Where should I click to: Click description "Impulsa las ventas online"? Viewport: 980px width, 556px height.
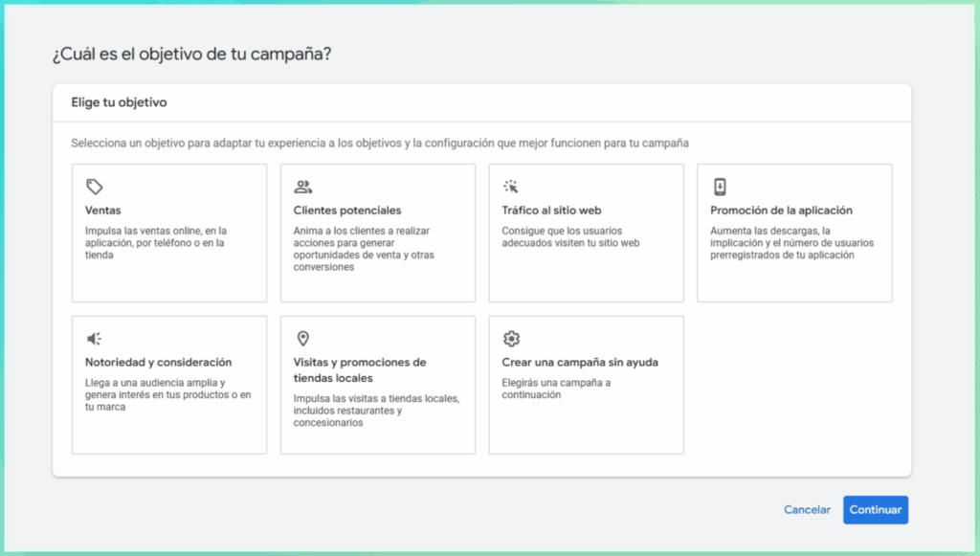point(156,243)
